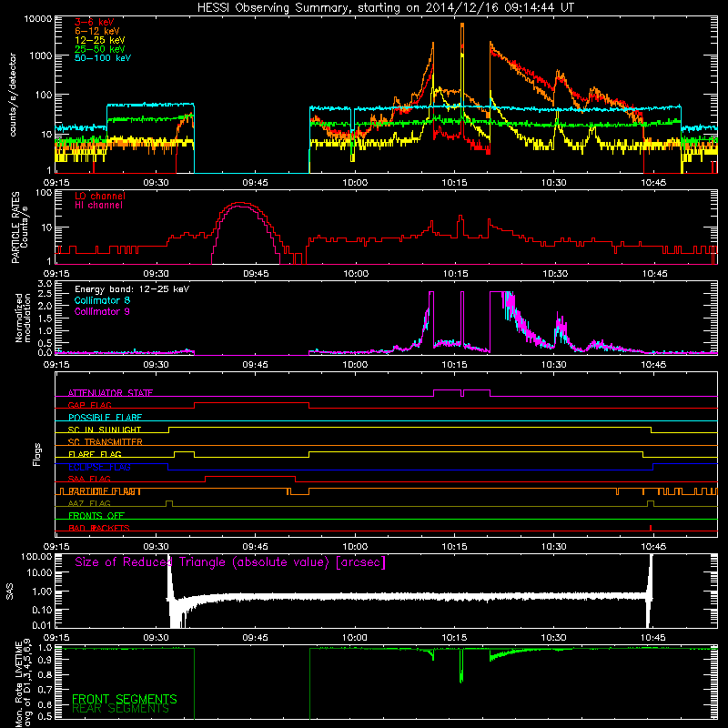The image size is (728, 728).
Task: Select the FLARE FLAG label
Action: point(95,454)
